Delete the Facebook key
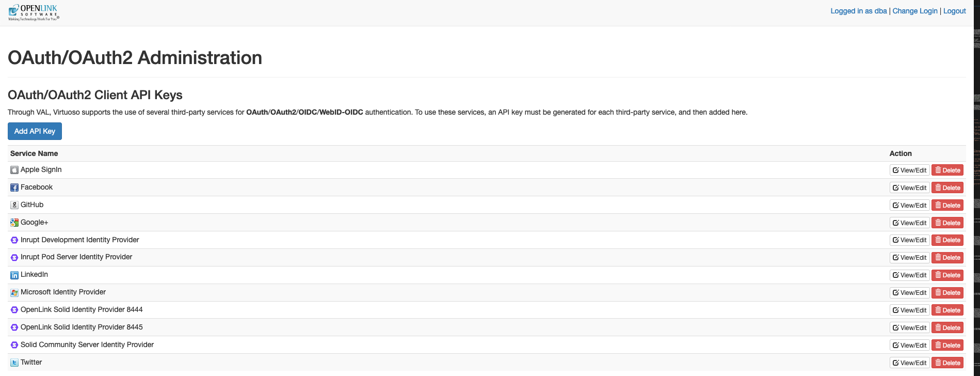Screen dimensions: 980x376 coord(947,187)
